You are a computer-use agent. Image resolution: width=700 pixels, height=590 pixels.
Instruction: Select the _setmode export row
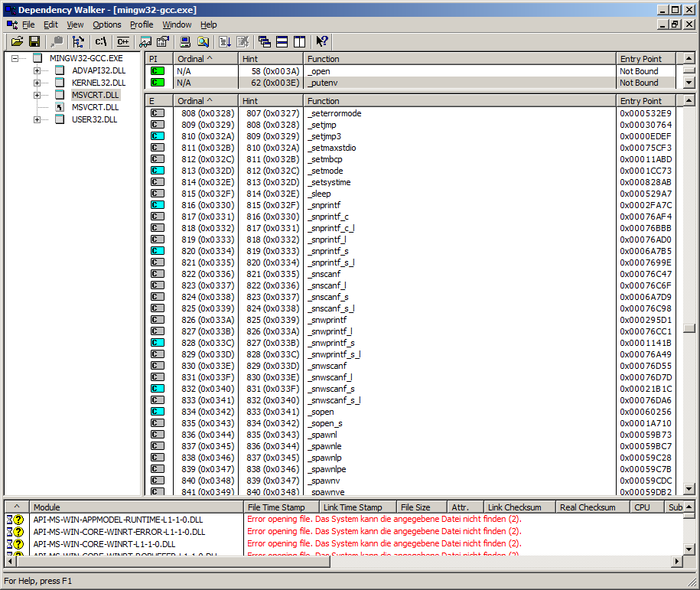tap(411, 171)
